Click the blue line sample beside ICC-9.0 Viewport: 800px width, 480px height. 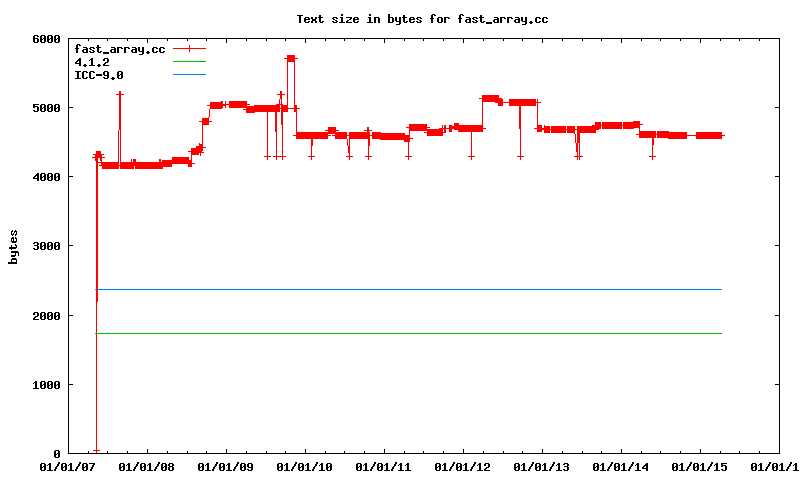pyautogui.click(x=189, y=75)
